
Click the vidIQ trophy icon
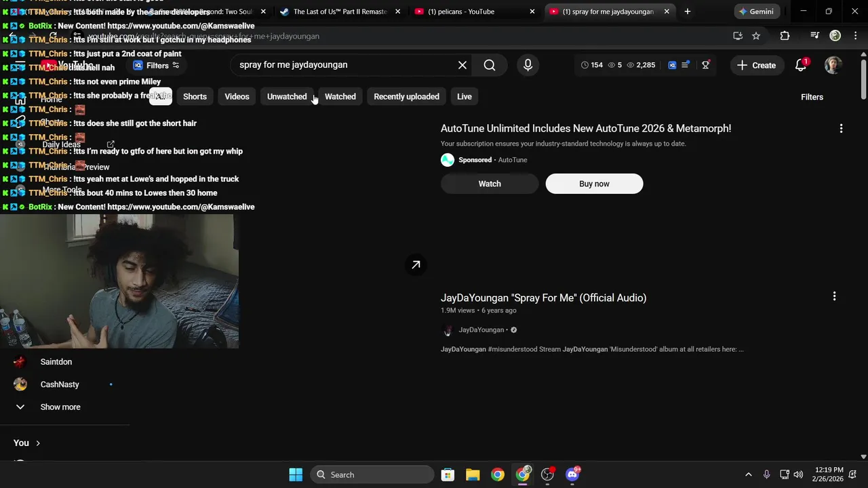click(x=705, y=65)
